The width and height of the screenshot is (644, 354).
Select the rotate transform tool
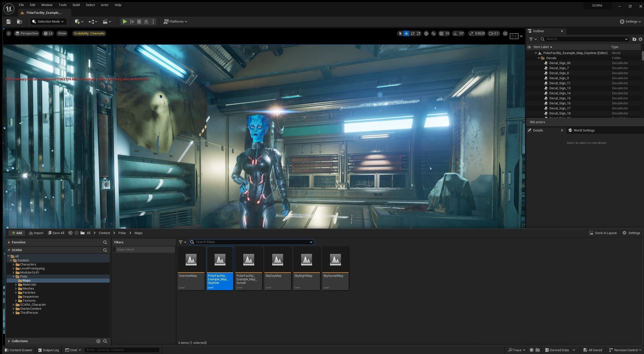[413, 33]
